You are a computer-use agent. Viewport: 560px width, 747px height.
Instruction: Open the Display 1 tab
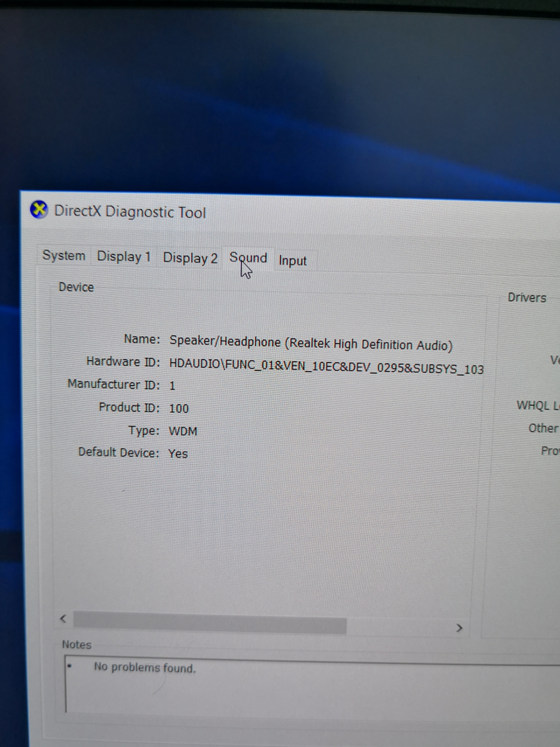click(124, 257)
